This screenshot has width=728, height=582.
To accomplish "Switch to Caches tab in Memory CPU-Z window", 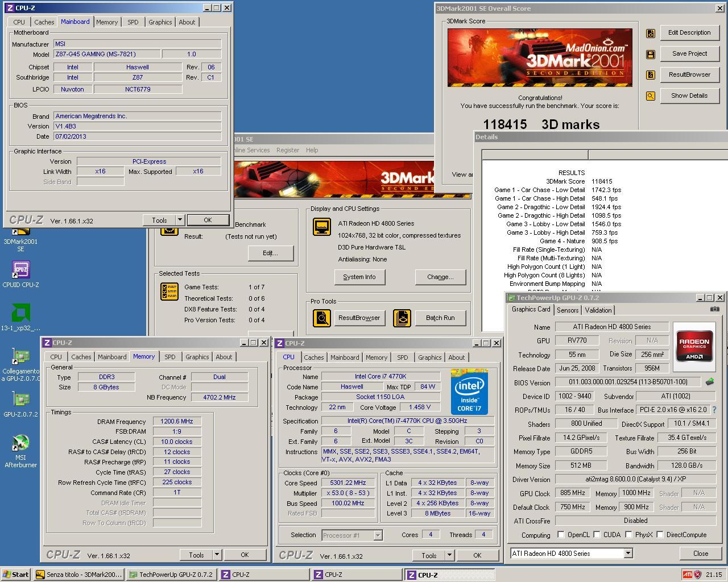I will pos(81,357).
